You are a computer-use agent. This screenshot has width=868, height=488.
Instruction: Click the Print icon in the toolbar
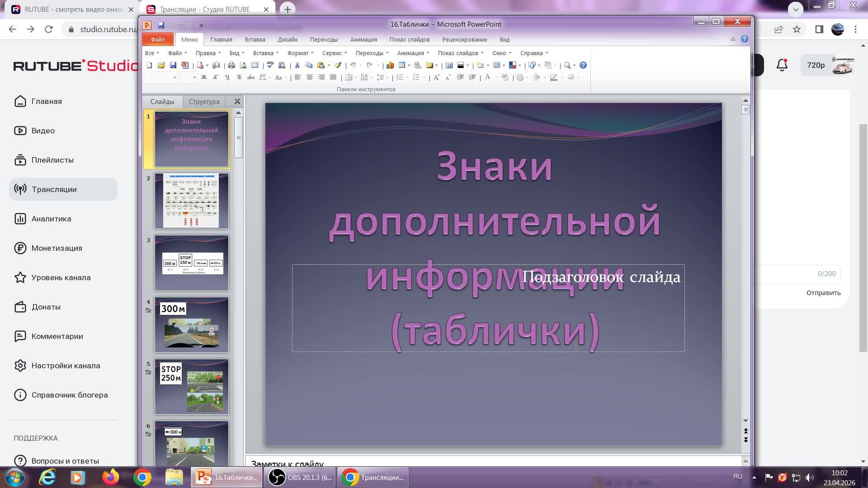[231, 66]
